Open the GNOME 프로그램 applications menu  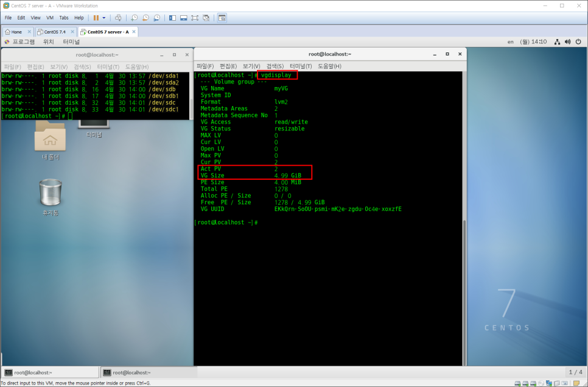19,41
